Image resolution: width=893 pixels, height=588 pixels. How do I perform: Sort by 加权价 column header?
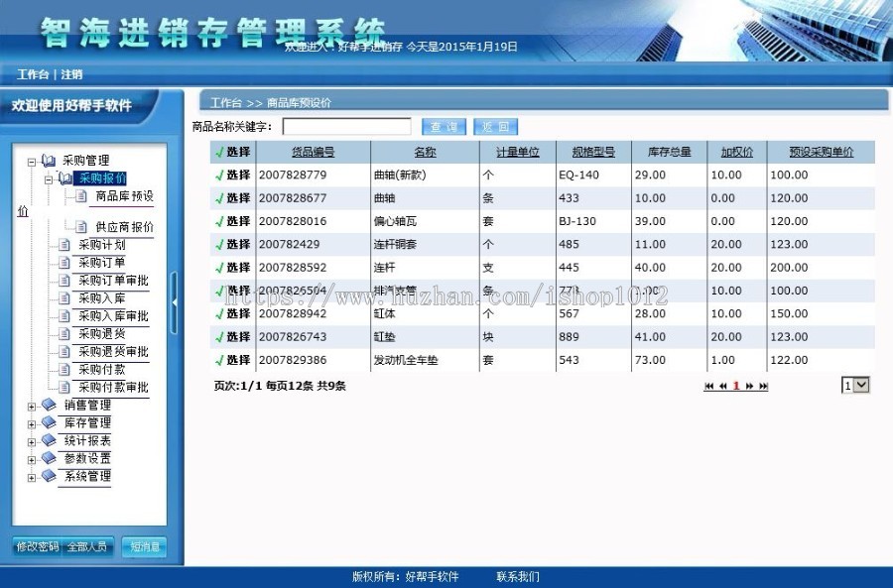(x=737, y=152)
